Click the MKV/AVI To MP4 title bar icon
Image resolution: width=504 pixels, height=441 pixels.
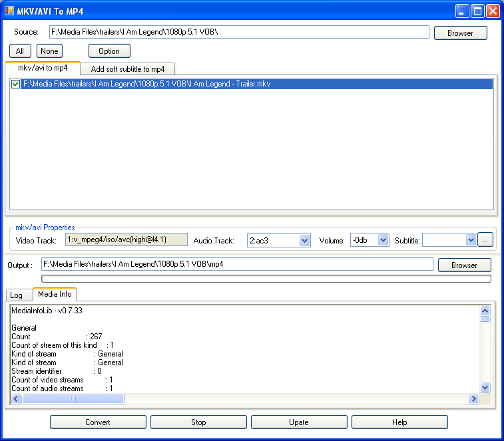[9, 11]
